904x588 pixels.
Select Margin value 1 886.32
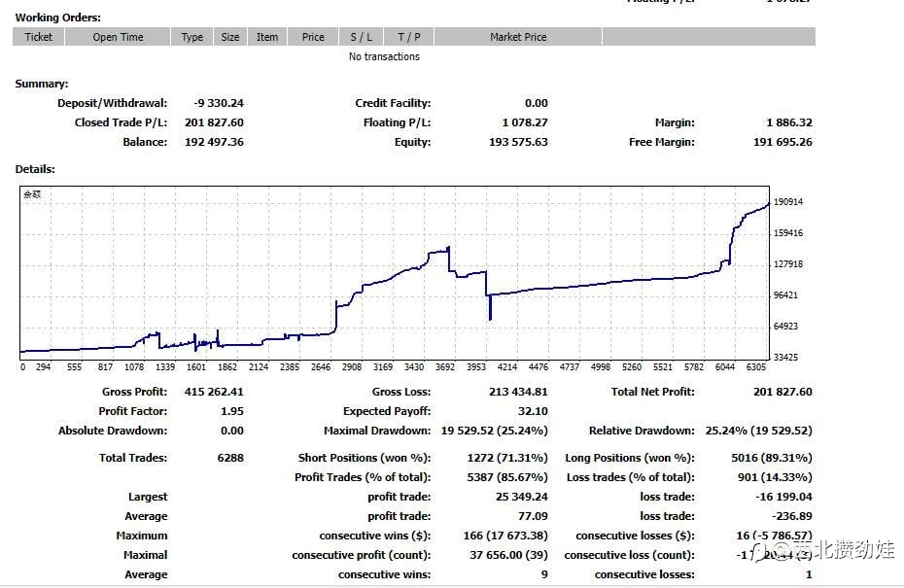pos(789,122)
